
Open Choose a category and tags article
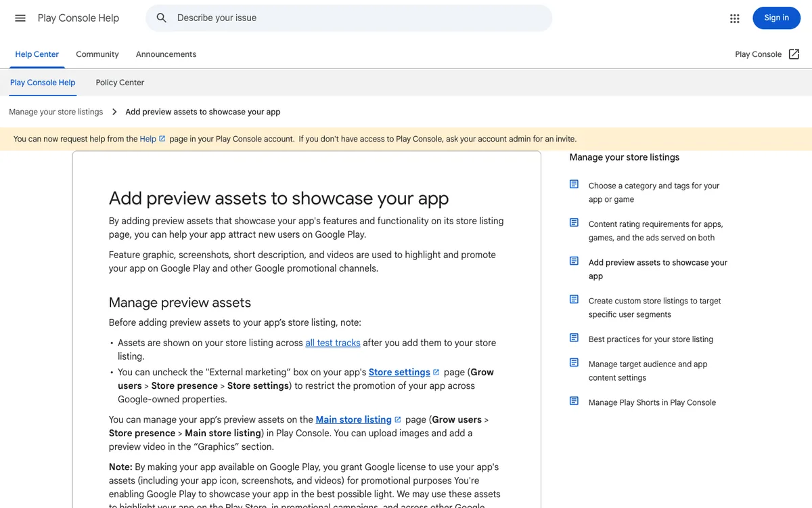point(654,192)
